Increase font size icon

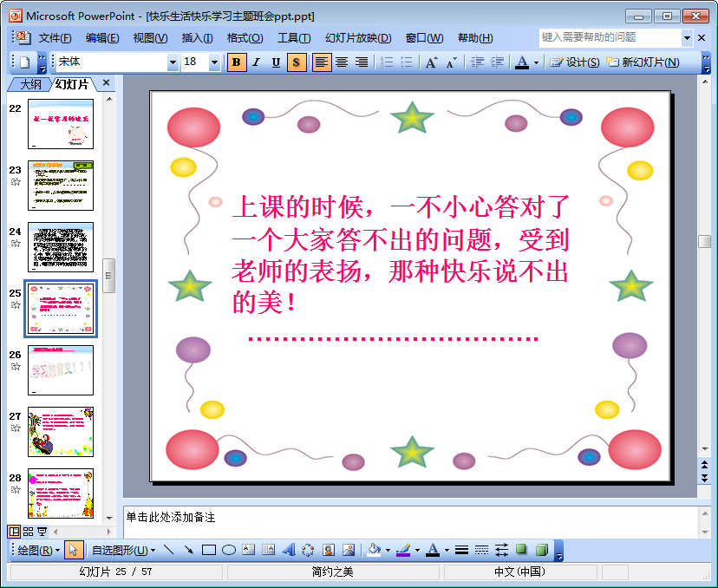[431, 62]
